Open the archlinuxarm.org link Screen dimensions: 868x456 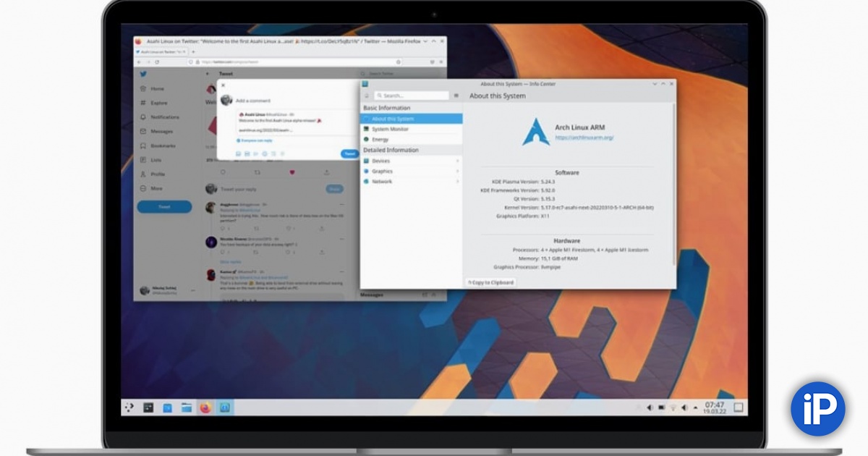[584, 138]
